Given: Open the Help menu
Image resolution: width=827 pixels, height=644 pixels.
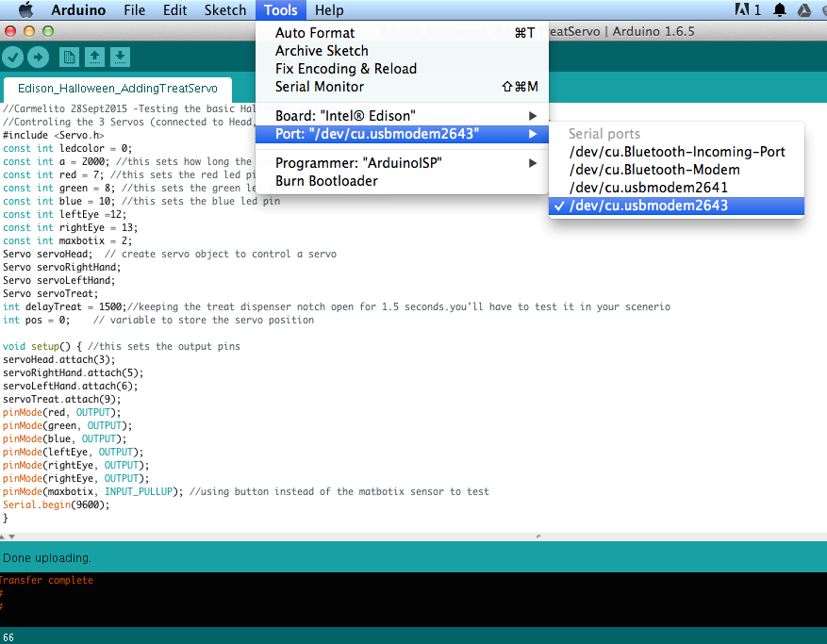Looking at the screenshot, I should pyautogui.click(x=329, y=10).
